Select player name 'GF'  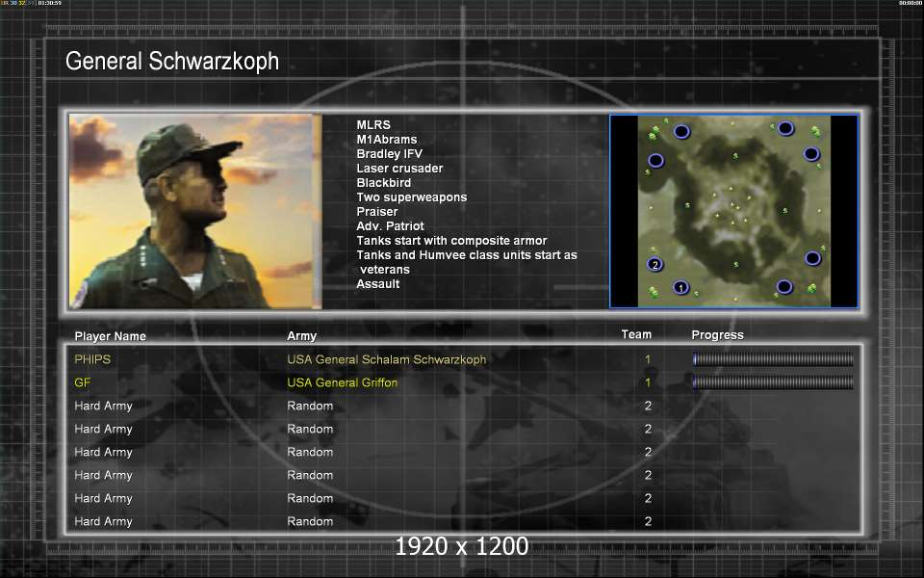83,382
